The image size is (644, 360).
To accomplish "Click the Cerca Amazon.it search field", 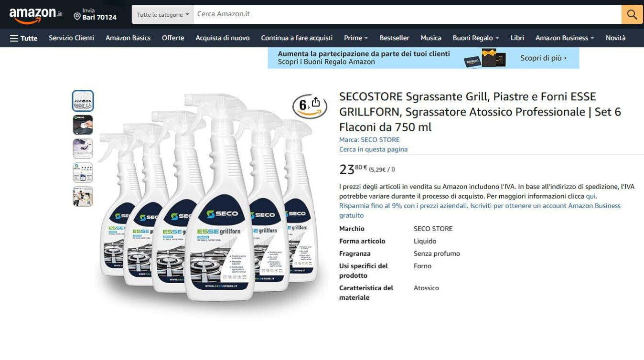I will (407, 14).
